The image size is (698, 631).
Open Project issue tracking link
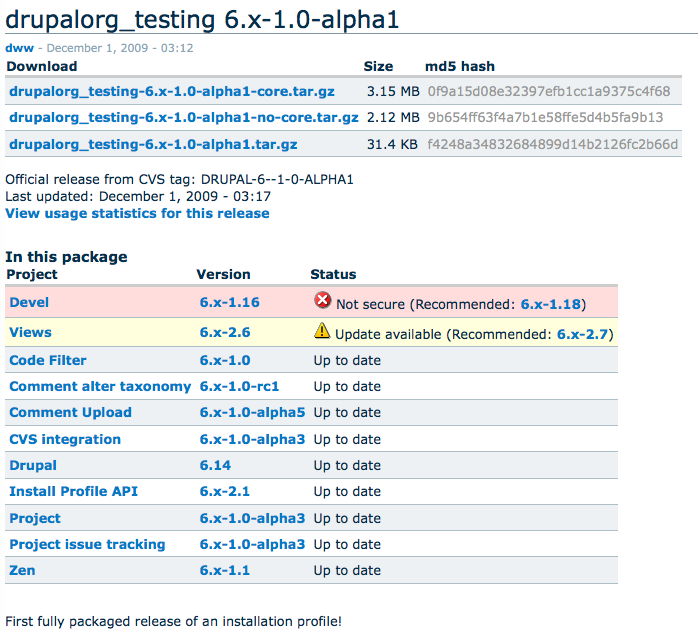87,544
